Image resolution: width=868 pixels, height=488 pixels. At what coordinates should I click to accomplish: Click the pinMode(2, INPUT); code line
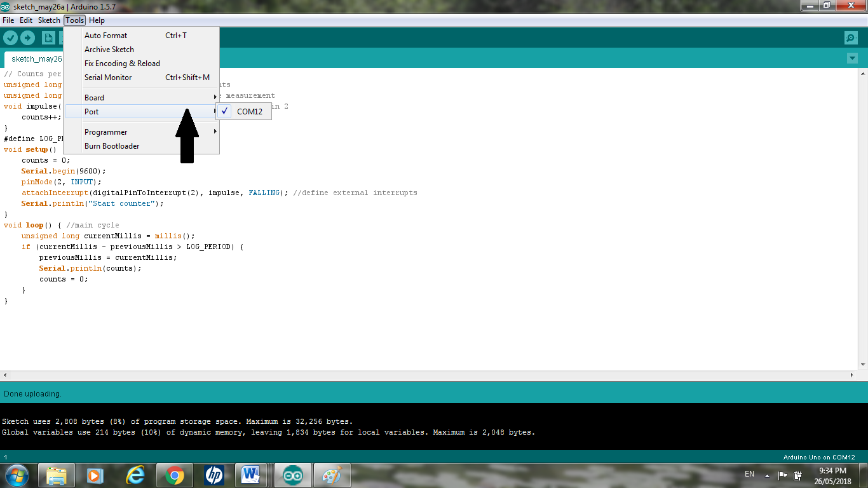click(x=61, y=182)
